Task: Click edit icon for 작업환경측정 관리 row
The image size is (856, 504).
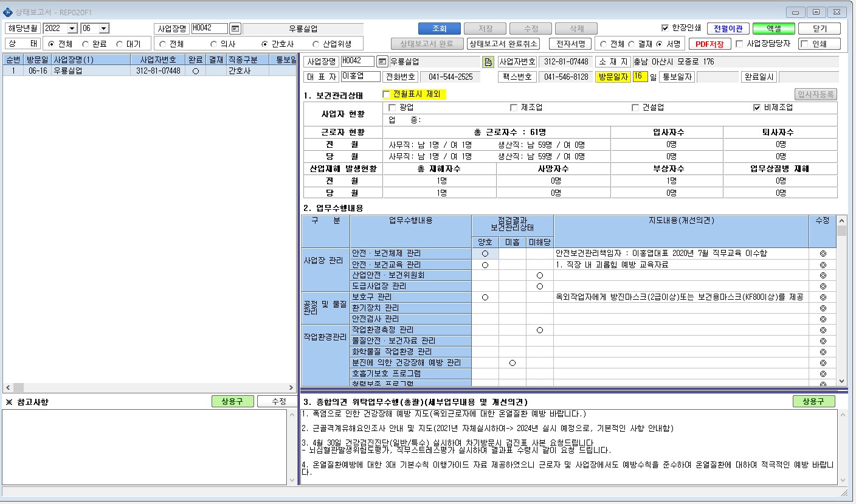Action: click(823, 330)
